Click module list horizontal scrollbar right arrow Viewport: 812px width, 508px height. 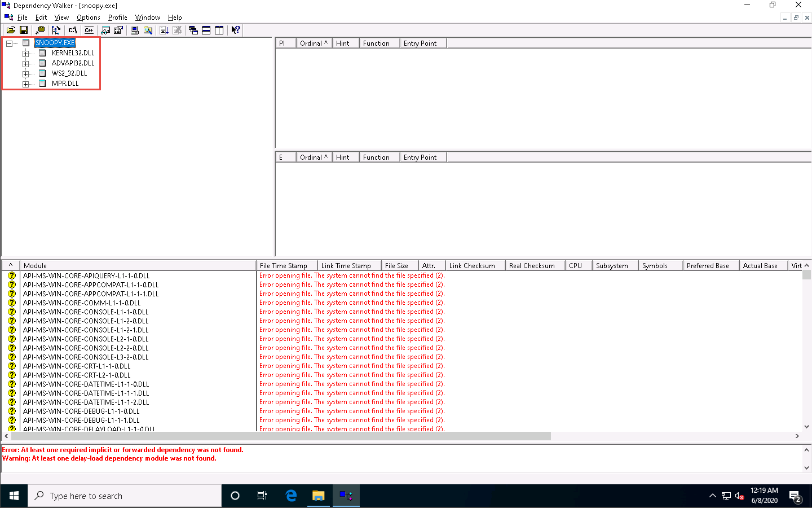click(x=797, y=436)
